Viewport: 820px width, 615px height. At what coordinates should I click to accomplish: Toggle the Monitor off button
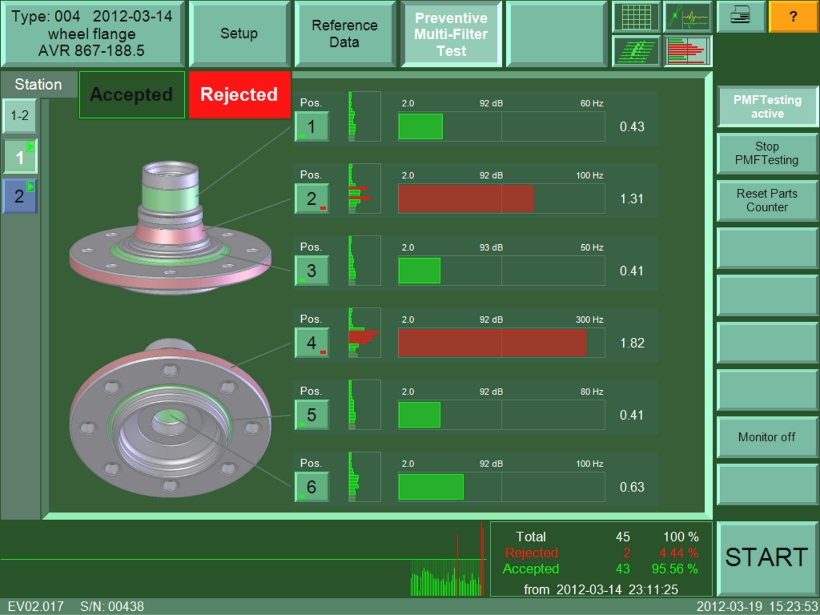click(766, 437)
